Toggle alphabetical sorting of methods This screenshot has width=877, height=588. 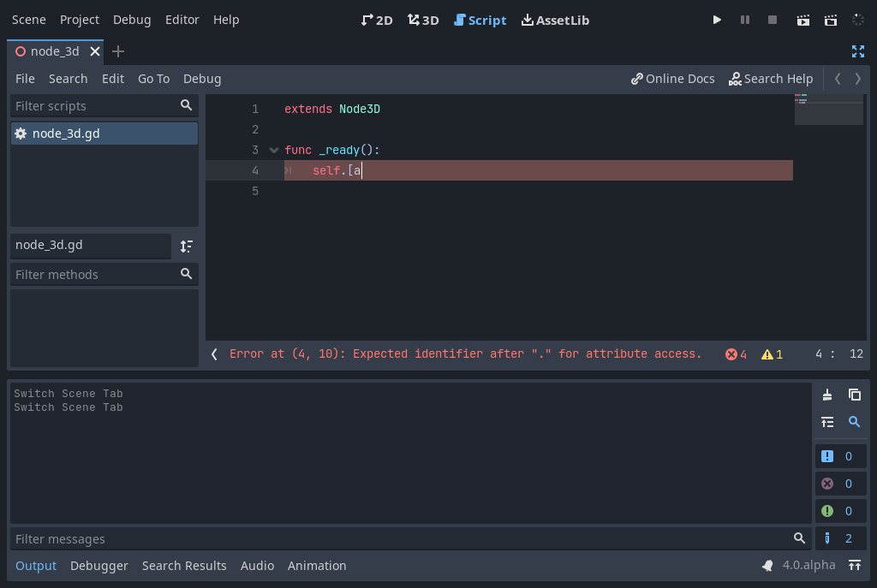[186, 246]
